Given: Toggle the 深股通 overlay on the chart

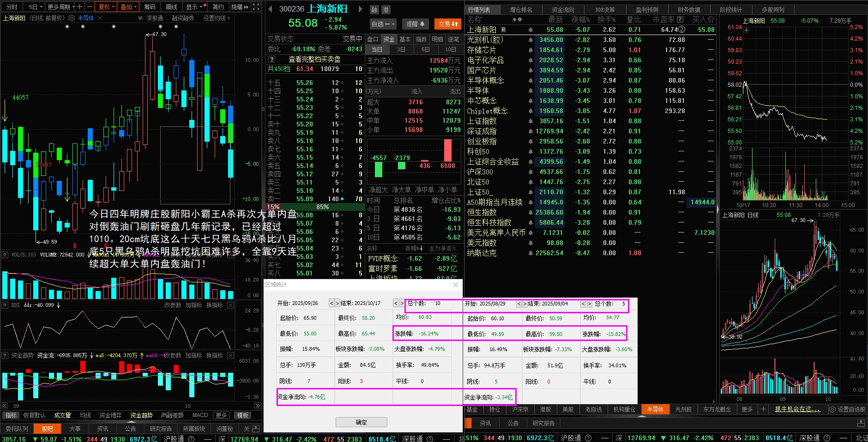Looking at the screenshot, I should click(155, 18).
